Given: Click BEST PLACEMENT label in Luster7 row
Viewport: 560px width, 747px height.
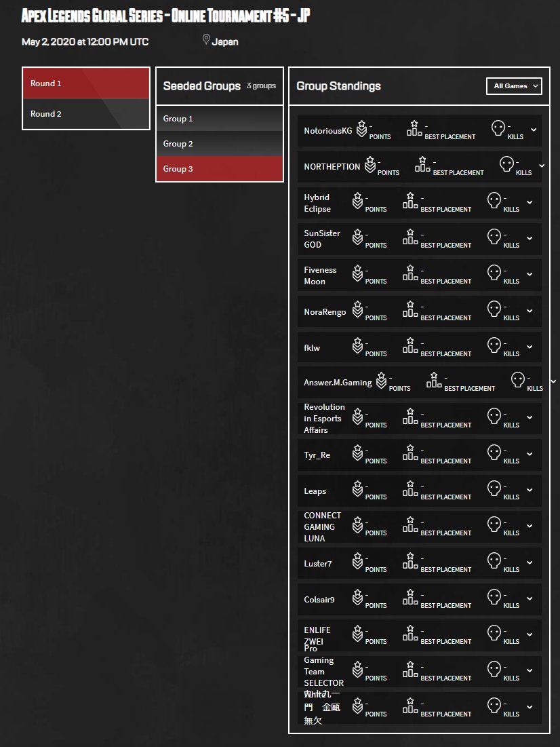Looking at the screenshot, I should tap(445, 569).
